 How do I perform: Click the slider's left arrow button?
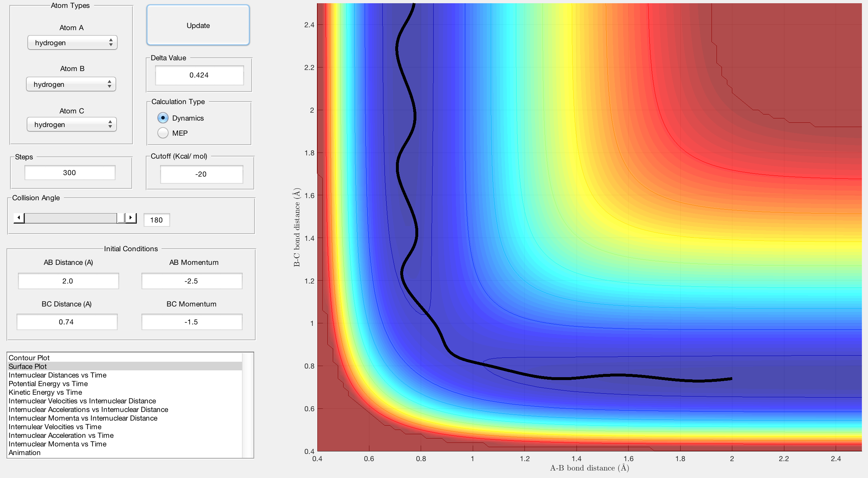(19, 218)
